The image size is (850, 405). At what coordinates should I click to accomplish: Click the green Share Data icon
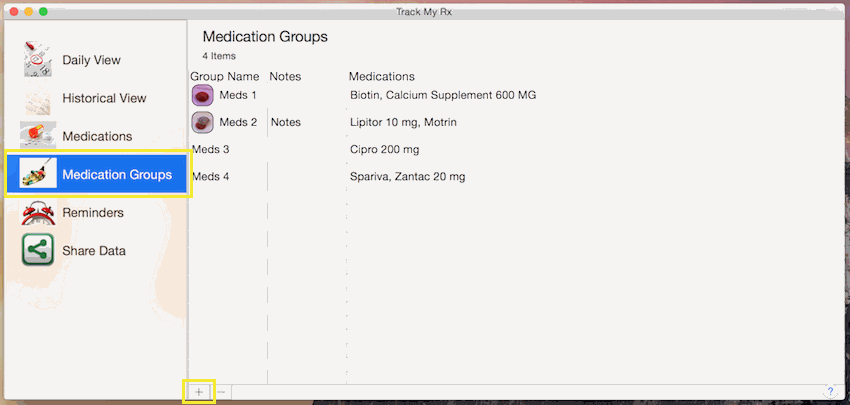(x=38, y=250)
